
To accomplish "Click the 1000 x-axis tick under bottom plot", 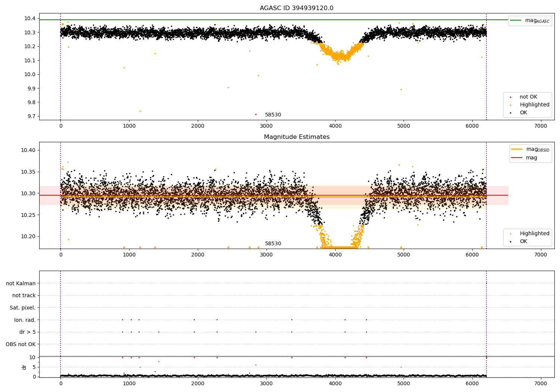I will coord(129,384).
